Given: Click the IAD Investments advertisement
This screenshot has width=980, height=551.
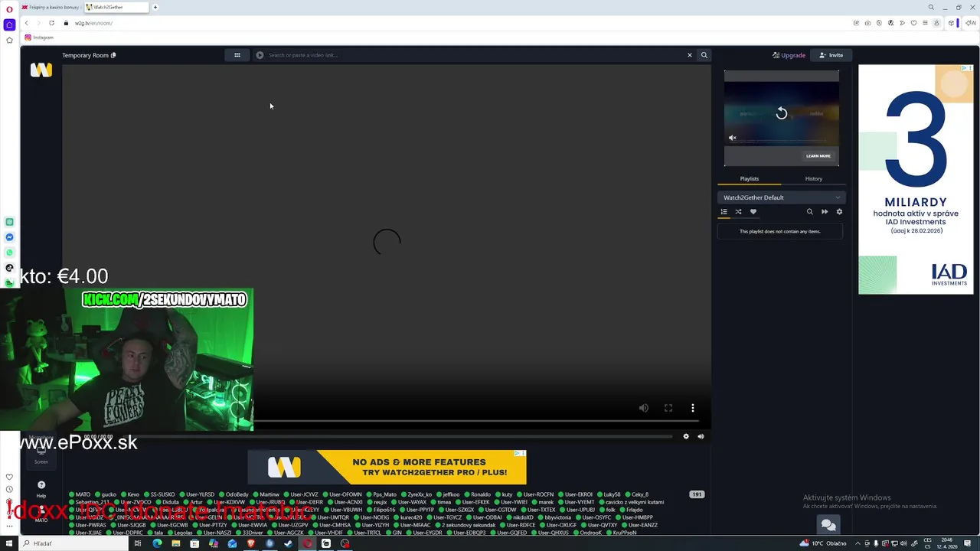Looking at the screenshot, I should (x=916, y=179).
